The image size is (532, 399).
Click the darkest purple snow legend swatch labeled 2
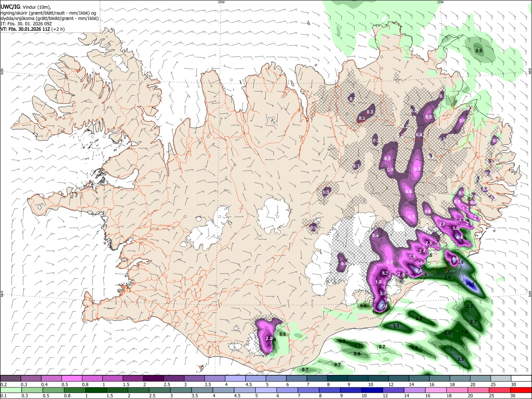point(153,379)
